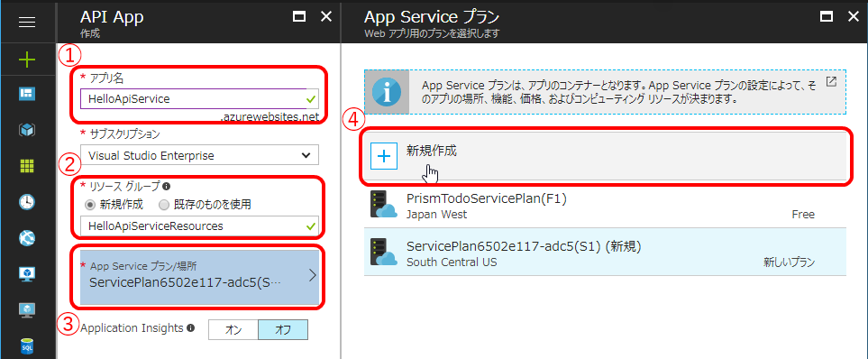Open SQL databases icon in sidebar
The width and height of the screenshot is (868, 359).
[x=27, y=346]
